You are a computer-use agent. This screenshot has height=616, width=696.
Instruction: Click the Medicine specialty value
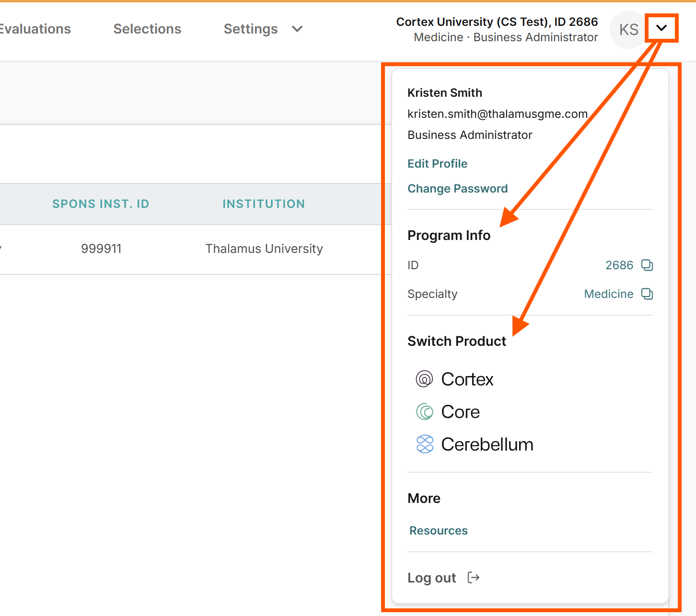coord(609,294)
